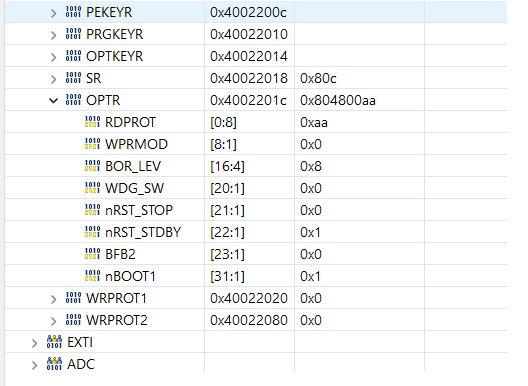This screenshot has width=528, height=386.
Task: Click the PRGKEYR register icon
Action: pyautogui.click(x=73, y=34)
